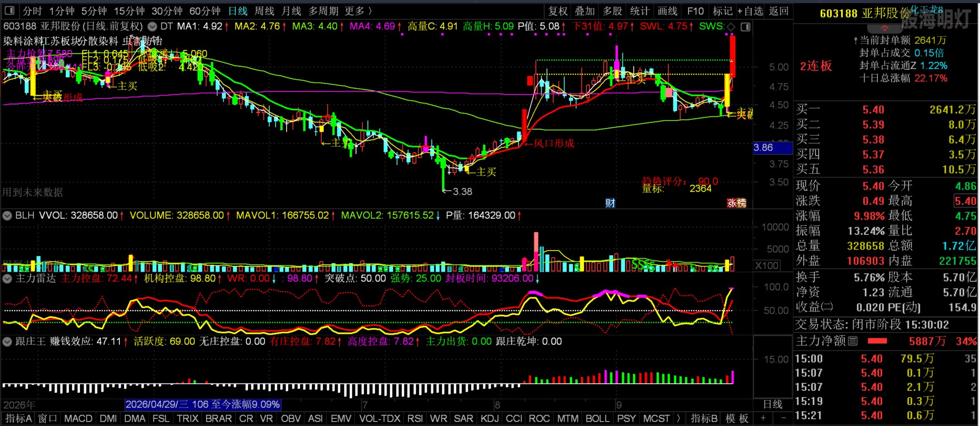Select the 买一 5.40 order row

pyautogui.click(x=886, y=109)
